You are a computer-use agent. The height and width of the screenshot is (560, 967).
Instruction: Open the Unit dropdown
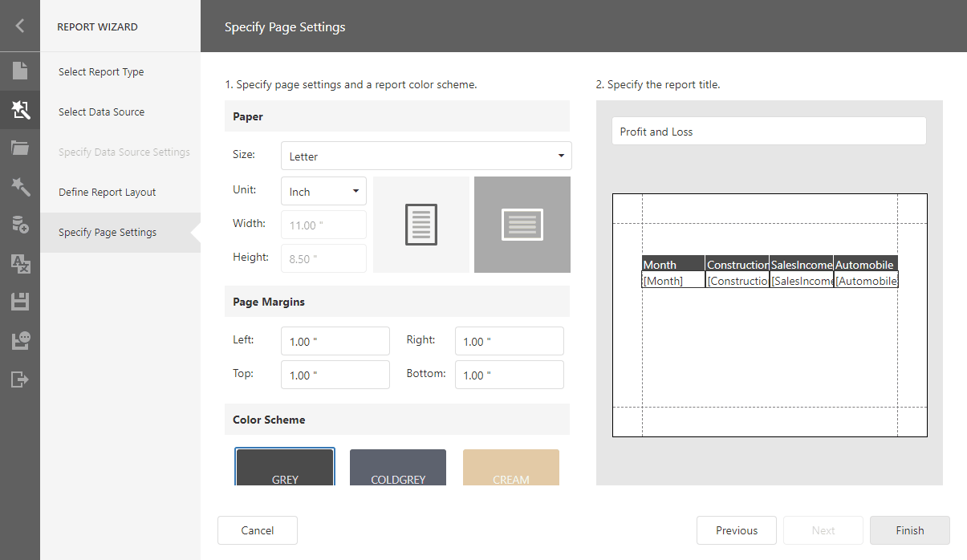point(323,190)
